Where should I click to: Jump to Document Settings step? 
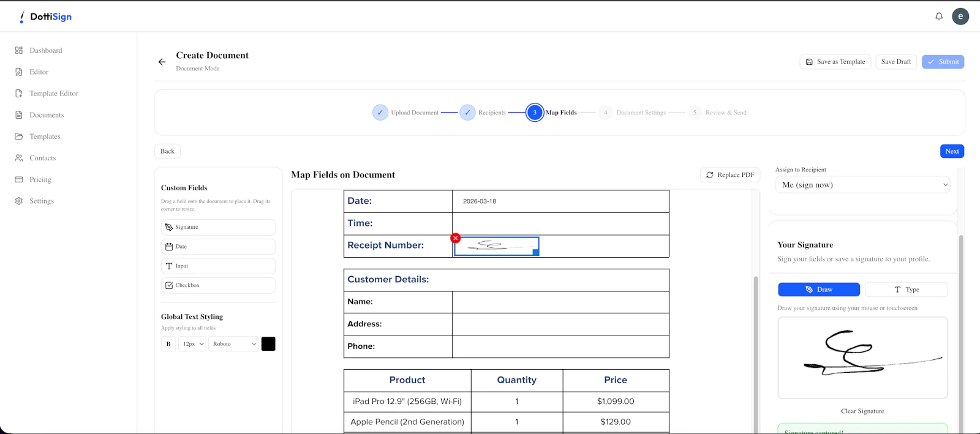coord(633,113)
